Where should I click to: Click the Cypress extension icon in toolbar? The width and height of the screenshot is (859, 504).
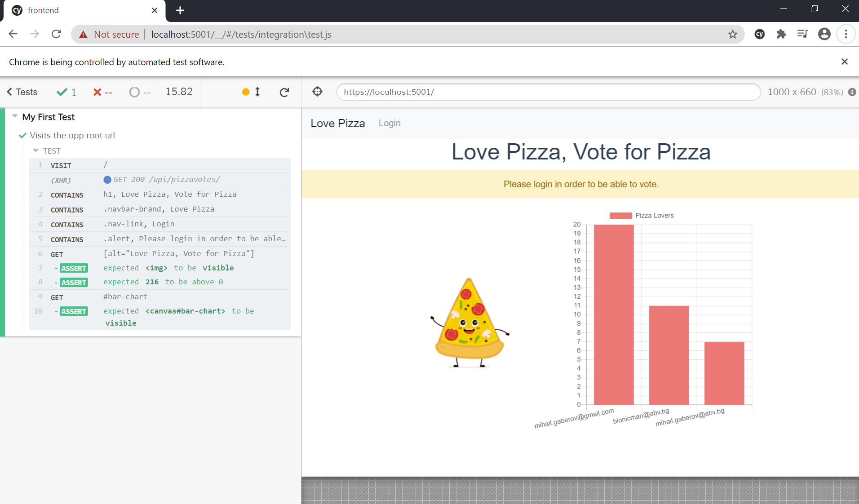[760, 34]
